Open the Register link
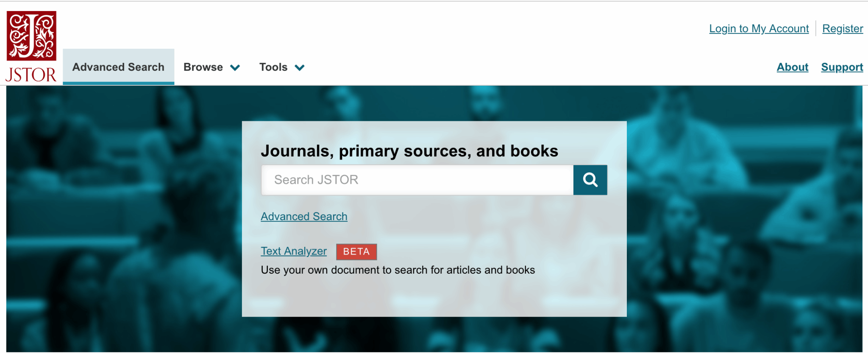Viewport: 868px width, 353px height. click(x=842, y=28)
